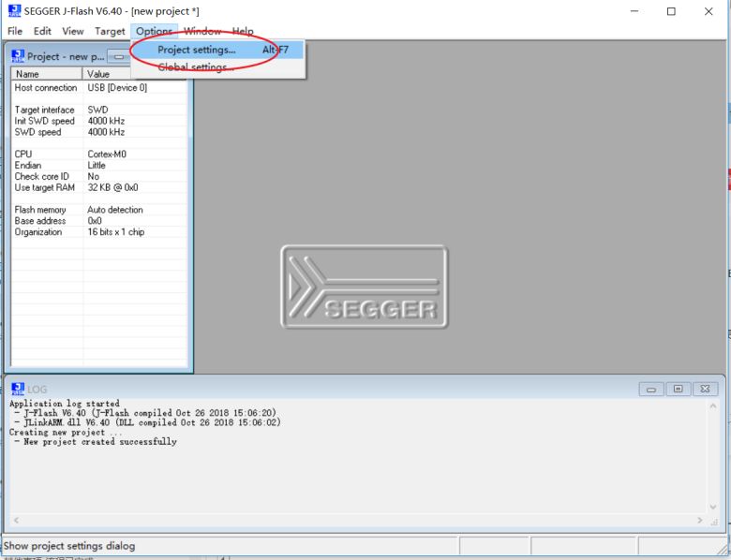Close the J-Flash main window

tap(709, 11)
